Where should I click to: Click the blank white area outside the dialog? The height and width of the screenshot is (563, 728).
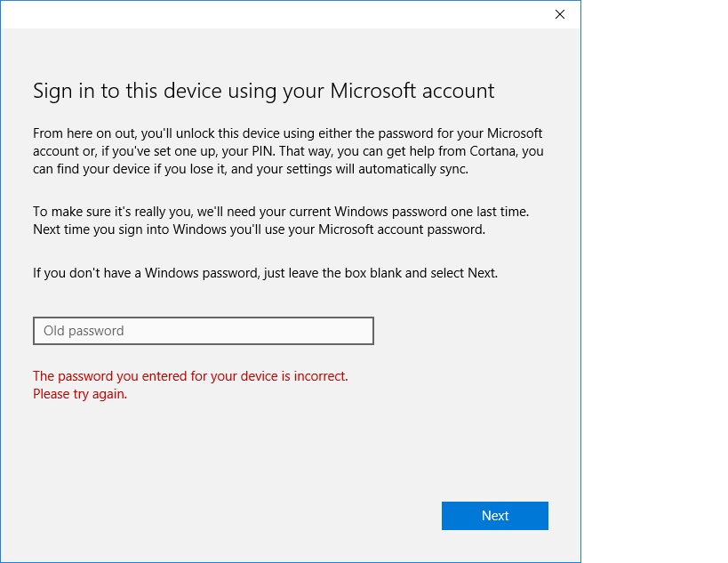click(654, 278)
